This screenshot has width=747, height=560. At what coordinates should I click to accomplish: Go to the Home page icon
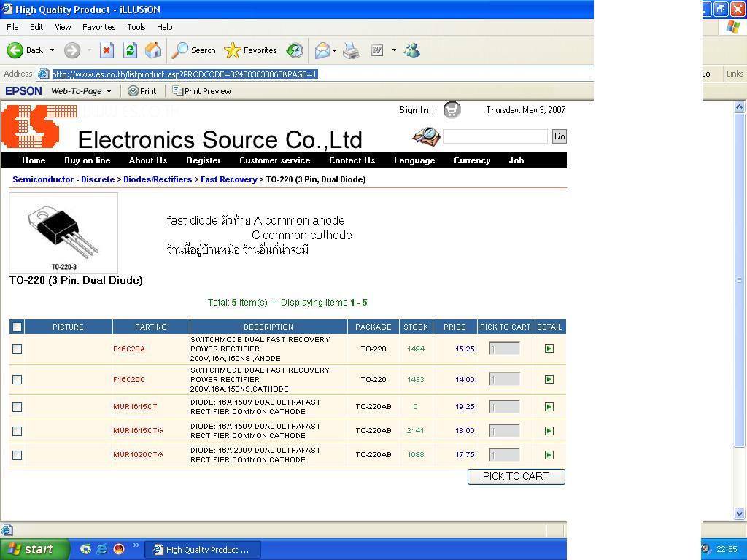click(x=153, y=50)
